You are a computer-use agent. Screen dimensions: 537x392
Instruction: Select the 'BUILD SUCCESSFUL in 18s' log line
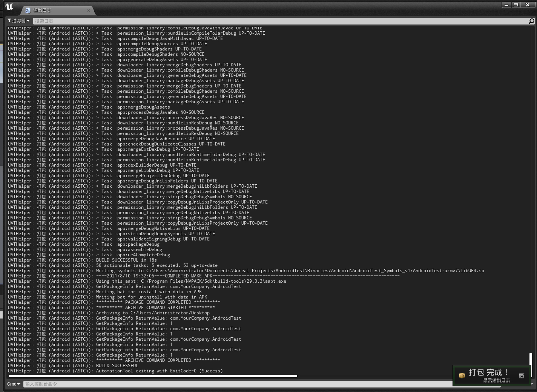[82, 260]
